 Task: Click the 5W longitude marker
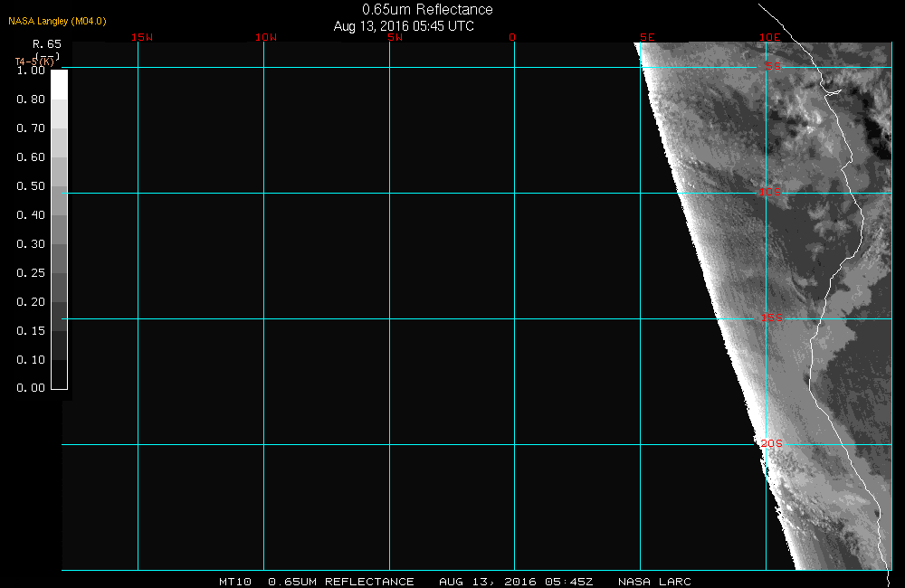394,37
